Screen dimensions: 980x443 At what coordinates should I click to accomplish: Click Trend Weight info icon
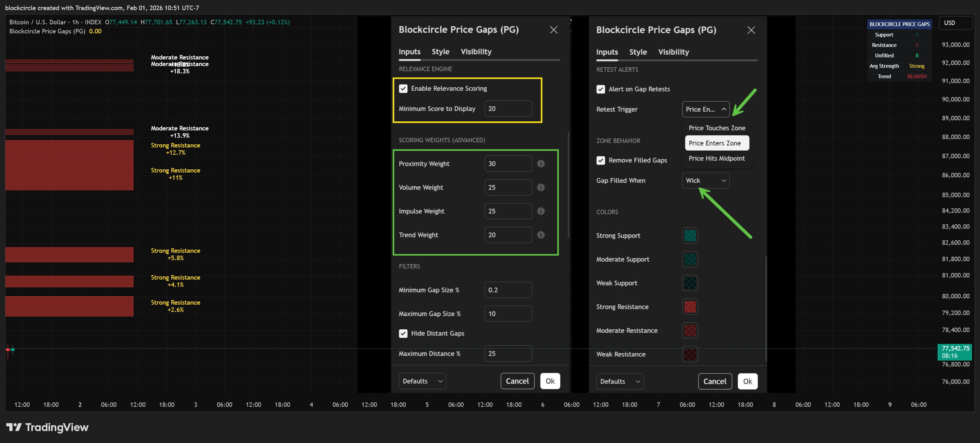tap(541, 235)
